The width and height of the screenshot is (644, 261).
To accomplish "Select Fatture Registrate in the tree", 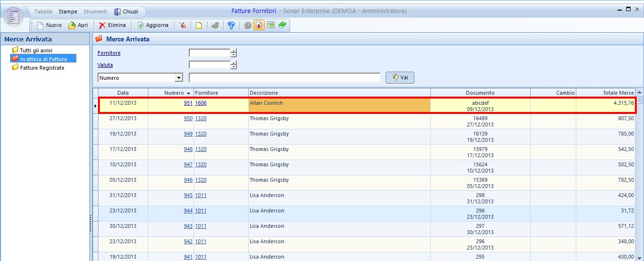I will pos(42,68).
